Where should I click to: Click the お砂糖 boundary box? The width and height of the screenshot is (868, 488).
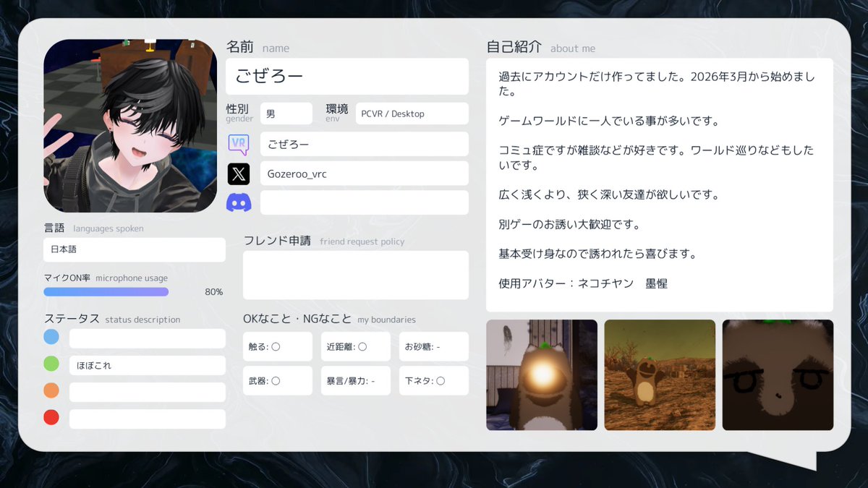pyautogui.click(x=434, y=346)
